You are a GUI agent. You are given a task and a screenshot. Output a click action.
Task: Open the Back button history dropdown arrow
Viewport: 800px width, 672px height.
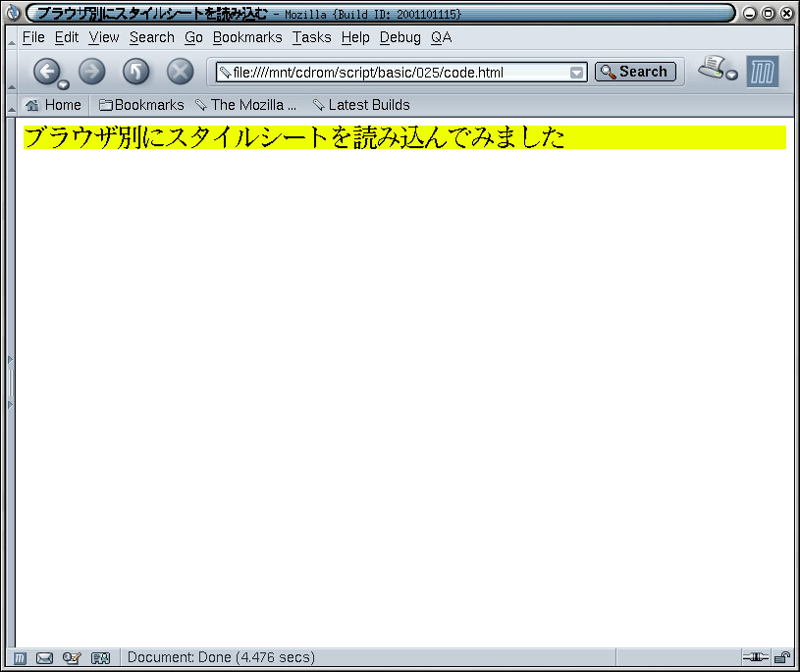[x=63, y=84]
